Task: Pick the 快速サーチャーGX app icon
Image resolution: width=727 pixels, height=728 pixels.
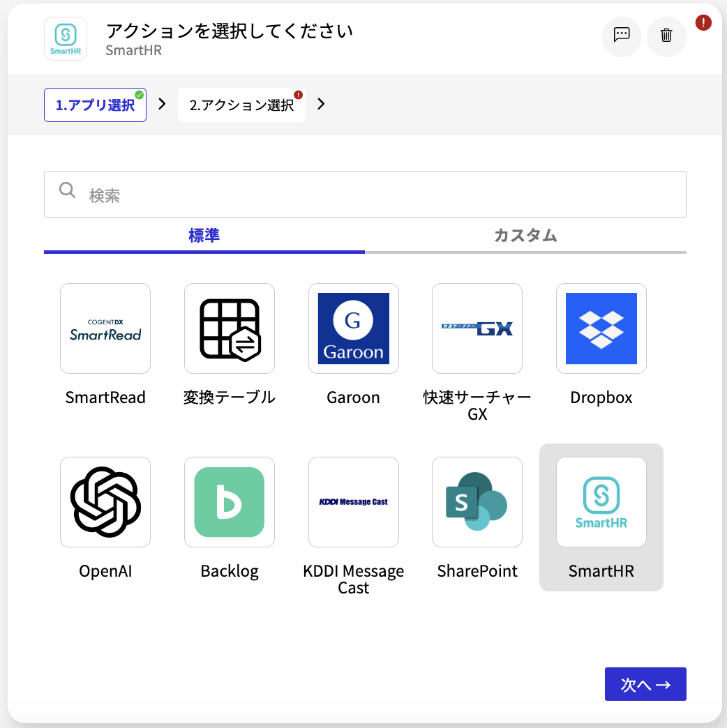Action: tap(477, 328)
